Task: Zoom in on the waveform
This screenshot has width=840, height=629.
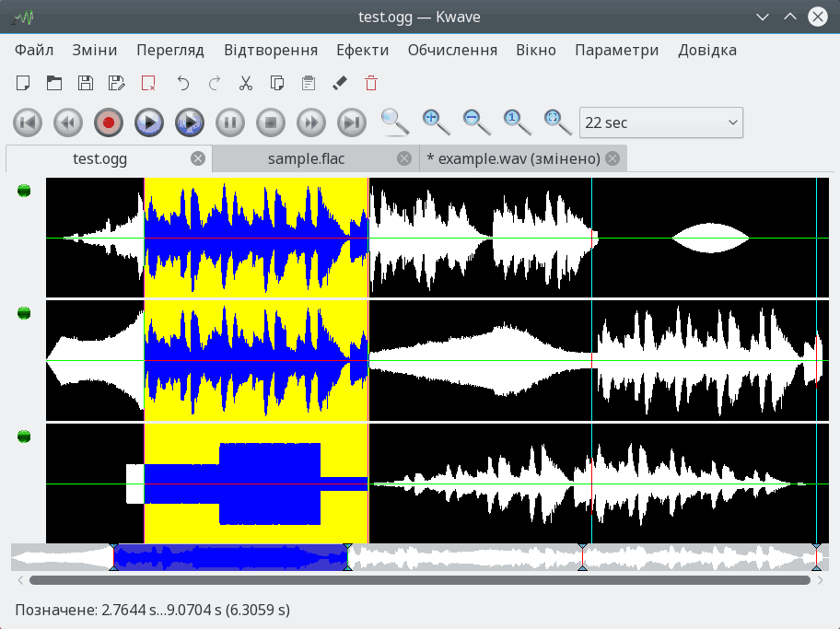Action: click(x=436, y=122)
